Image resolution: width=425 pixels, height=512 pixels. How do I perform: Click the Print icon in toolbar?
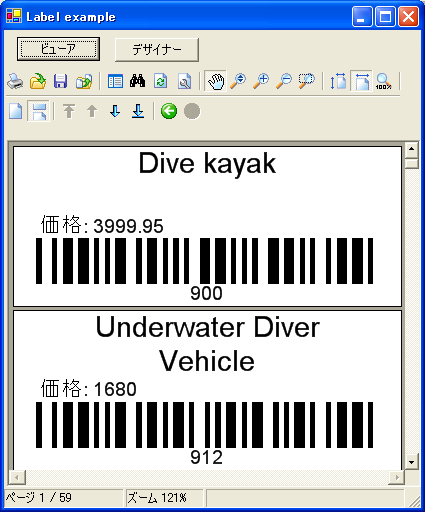coord(15,81)
